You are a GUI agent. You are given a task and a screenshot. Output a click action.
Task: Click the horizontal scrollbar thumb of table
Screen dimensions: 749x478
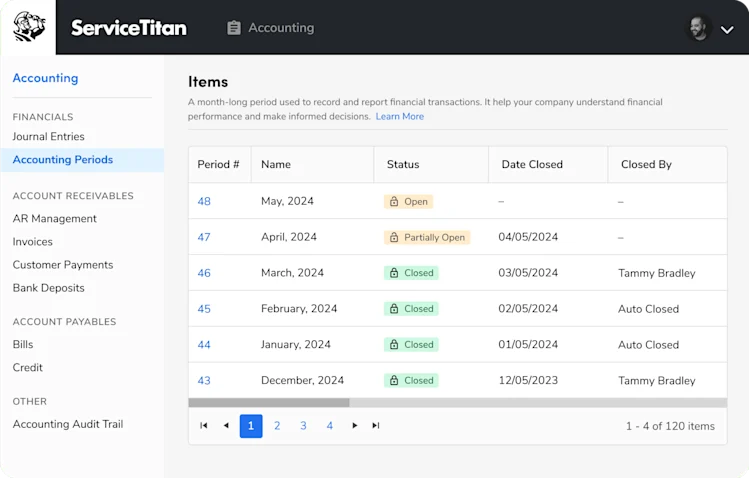(269, 403)
